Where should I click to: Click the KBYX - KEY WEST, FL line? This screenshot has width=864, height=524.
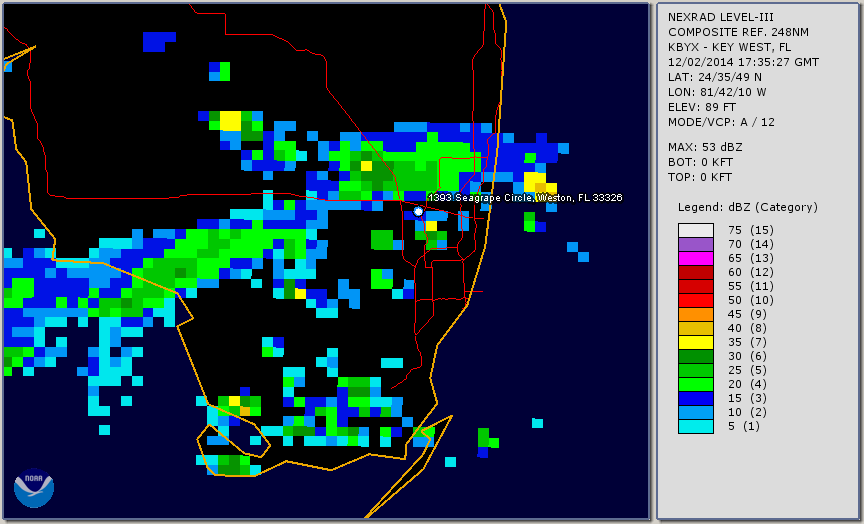(x=730, y=47)
